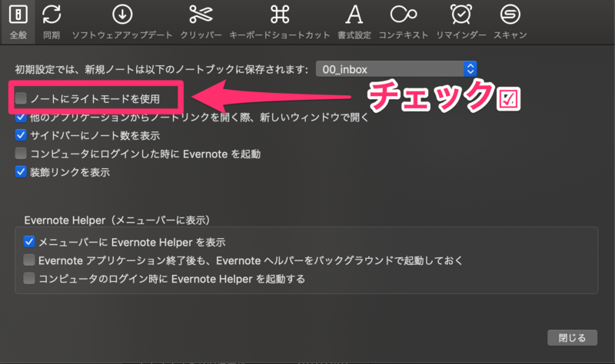Open the 同期 sync preferences icon
The width and height of the screenshot is (615, 364).
pyautogui.click(x=52, y=15)
